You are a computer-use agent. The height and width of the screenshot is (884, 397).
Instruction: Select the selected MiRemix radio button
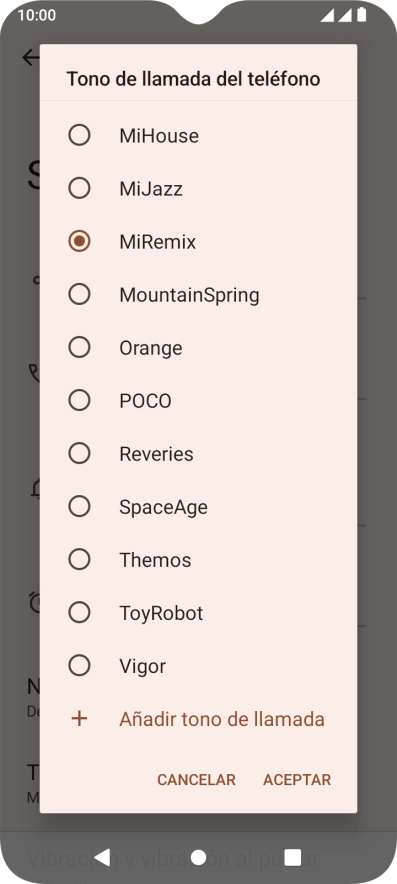pyautogui.click(x=79, y=241)
